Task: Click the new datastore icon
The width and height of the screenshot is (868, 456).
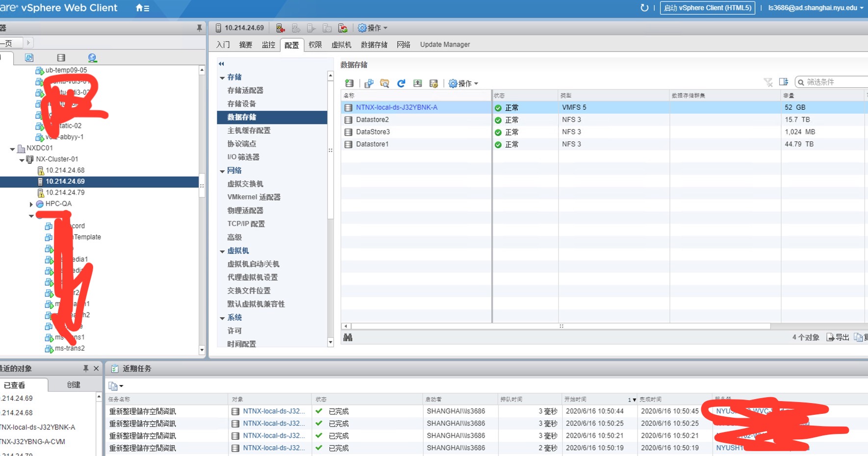Action: point(349,83)
